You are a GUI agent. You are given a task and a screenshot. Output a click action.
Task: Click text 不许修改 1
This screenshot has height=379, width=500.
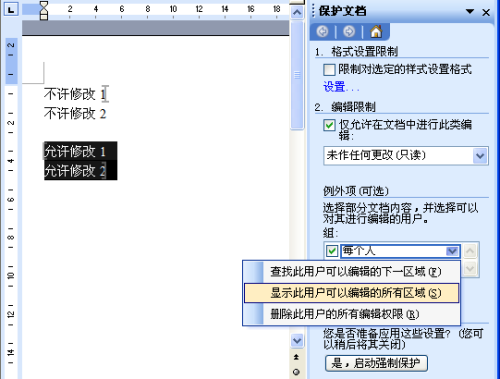click(x=75, y=95)
